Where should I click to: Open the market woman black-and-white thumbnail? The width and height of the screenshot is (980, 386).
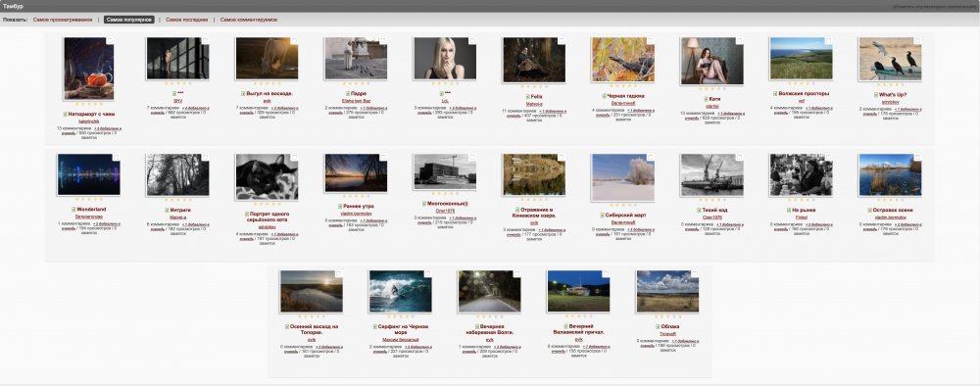(802, 175)
